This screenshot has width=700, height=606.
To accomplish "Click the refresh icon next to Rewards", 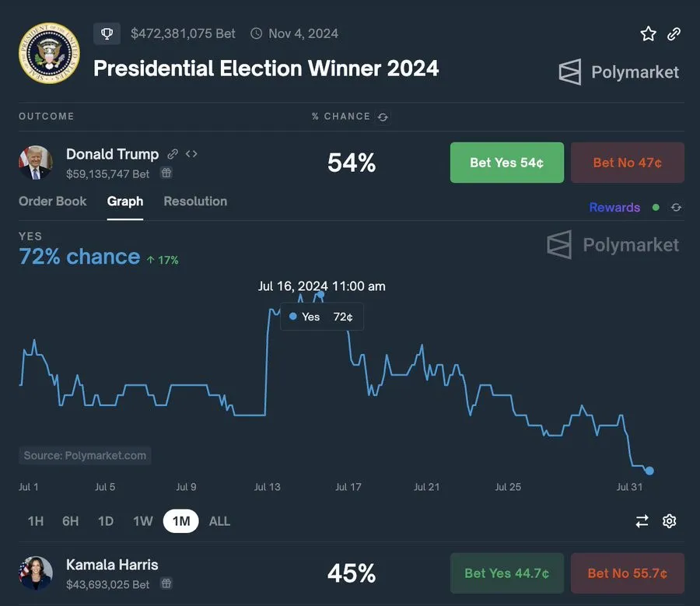I will (675, 208).
